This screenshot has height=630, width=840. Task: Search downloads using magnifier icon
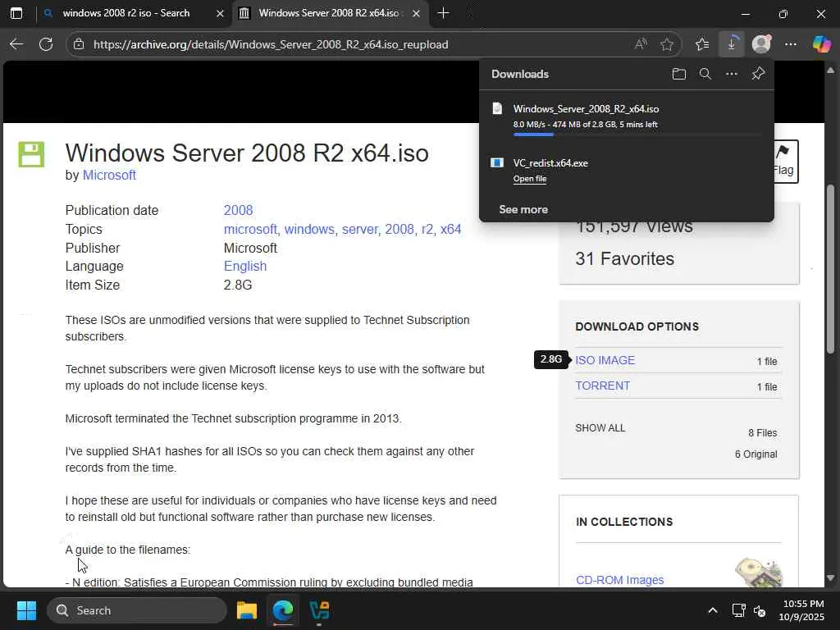705,74
